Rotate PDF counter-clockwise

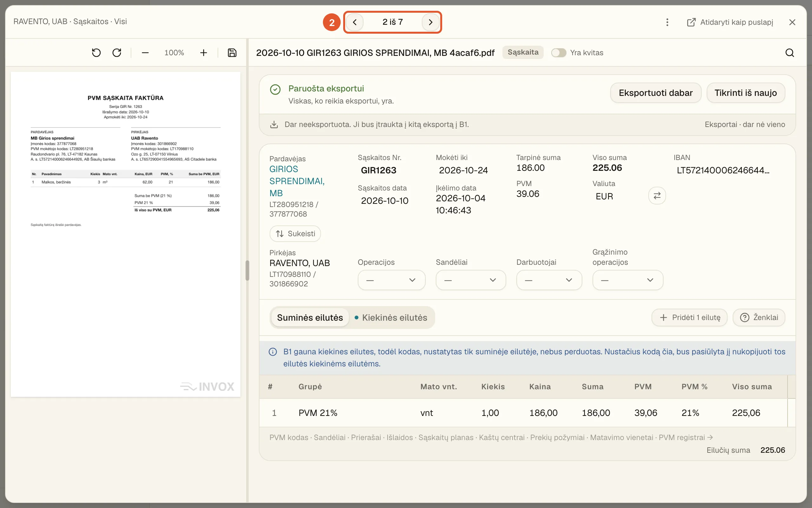pos(96,53)
